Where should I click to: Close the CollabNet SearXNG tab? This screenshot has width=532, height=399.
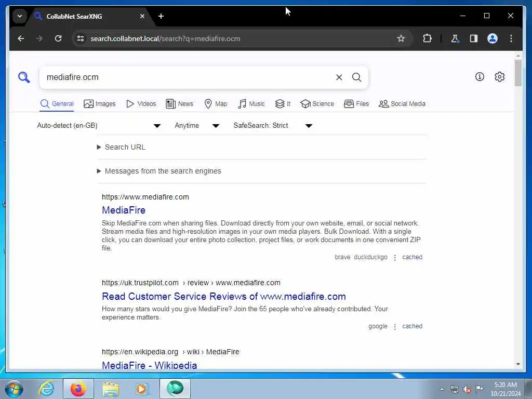[142, 16]
